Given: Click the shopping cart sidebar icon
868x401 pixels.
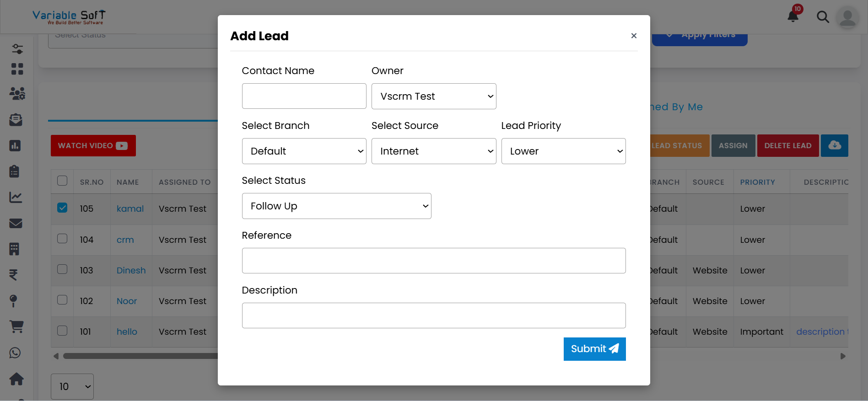Looking at the screenshot, I should pyautogui.click(x=16, y=326).
